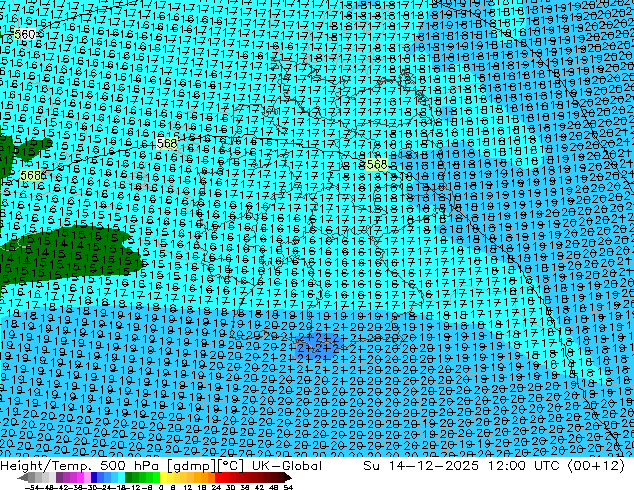Click the bright red segment of the temperature scale
Screen dimensions: 634x490
[218, 477]
